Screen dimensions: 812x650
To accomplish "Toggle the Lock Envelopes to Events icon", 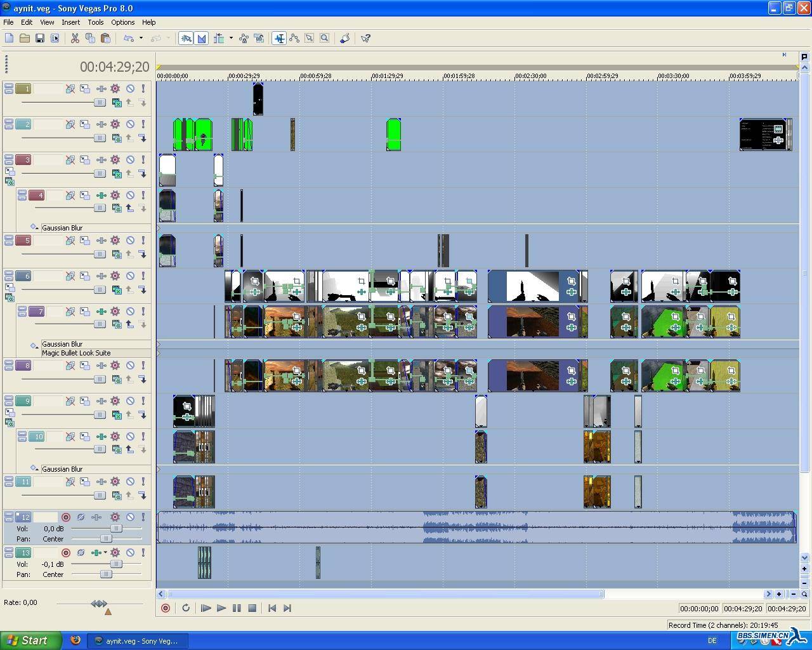I will 244,38.
